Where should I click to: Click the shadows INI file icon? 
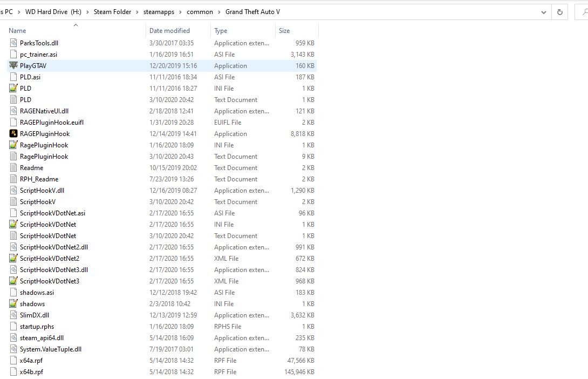[x=13, y=304]
